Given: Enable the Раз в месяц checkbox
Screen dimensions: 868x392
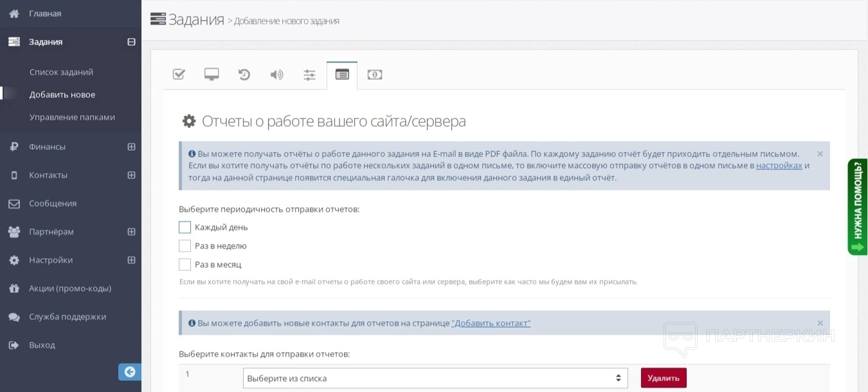Looking at the screenshot, I should click(x=185, y=265).
